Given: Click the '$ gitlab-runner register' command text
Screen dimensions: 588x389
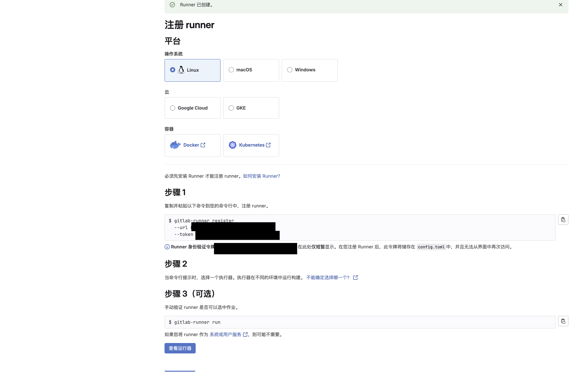Looking at the screenshot, I should 201,221.
